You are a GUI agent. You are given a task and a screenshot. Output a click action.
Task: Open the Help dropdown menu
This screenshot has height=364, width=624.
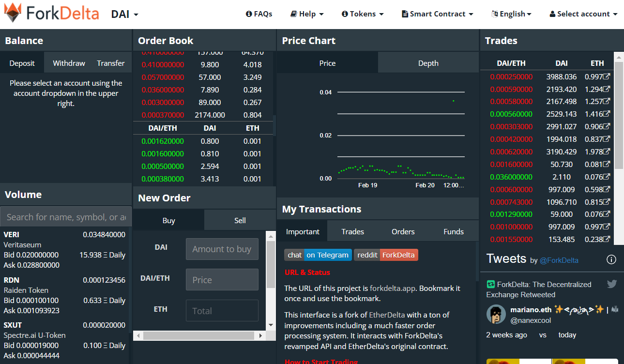pyautogui.click(x=307, y=14)
